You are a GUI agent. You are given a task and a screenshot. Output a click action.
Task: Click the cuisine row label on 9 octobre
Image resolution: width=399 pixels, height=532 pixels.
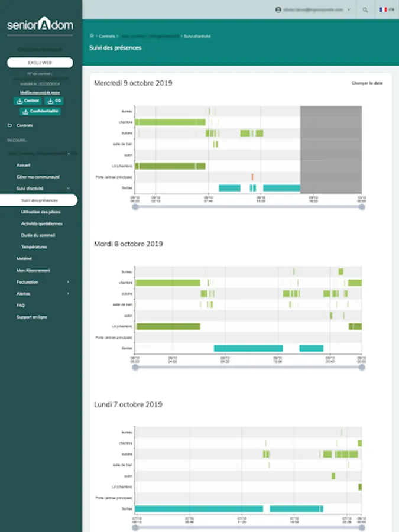point(127,134)
